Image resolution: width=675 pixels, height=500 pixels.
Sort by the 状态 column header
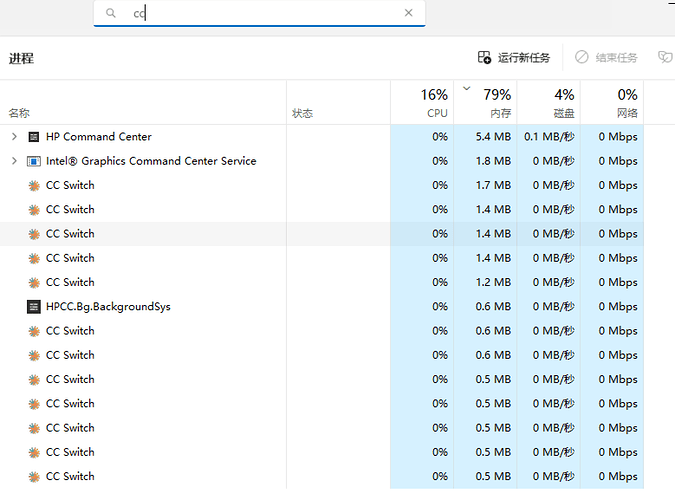tap(338, 102)
